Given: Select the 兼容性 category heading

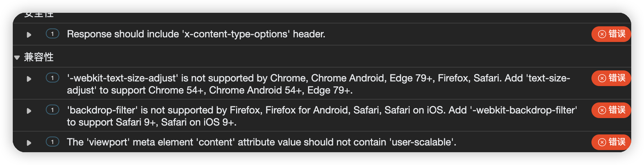Looking at the screenshot, I should tap(39, 57).
